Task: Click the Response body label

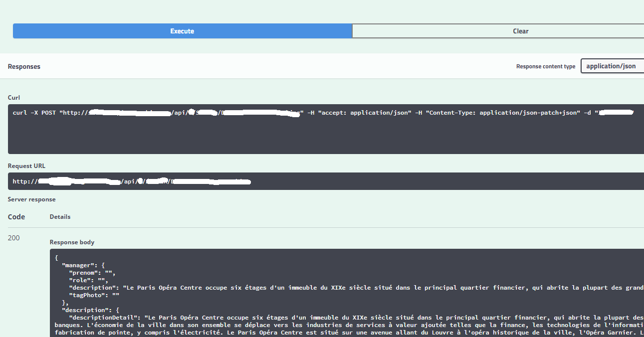Action: point(72,242)
